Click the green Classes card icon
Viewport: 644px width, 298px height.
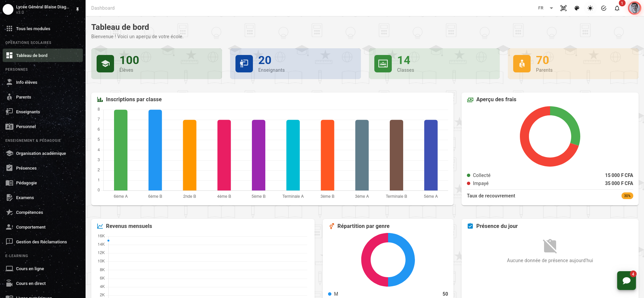click(x=383, y=64)
